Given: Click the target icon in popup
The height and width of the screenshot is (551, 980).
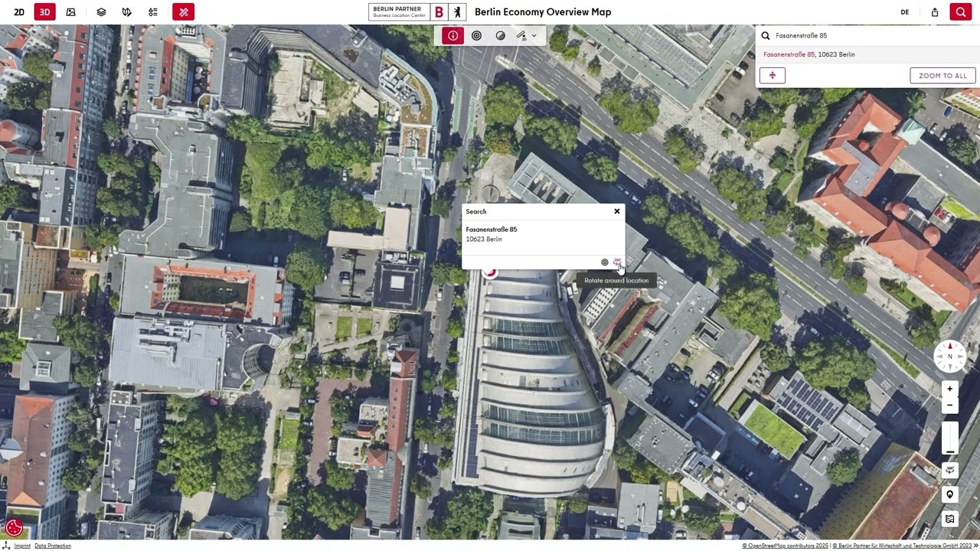Looking at the screenshot, I should pyautogui.click(x=605, y=262).
